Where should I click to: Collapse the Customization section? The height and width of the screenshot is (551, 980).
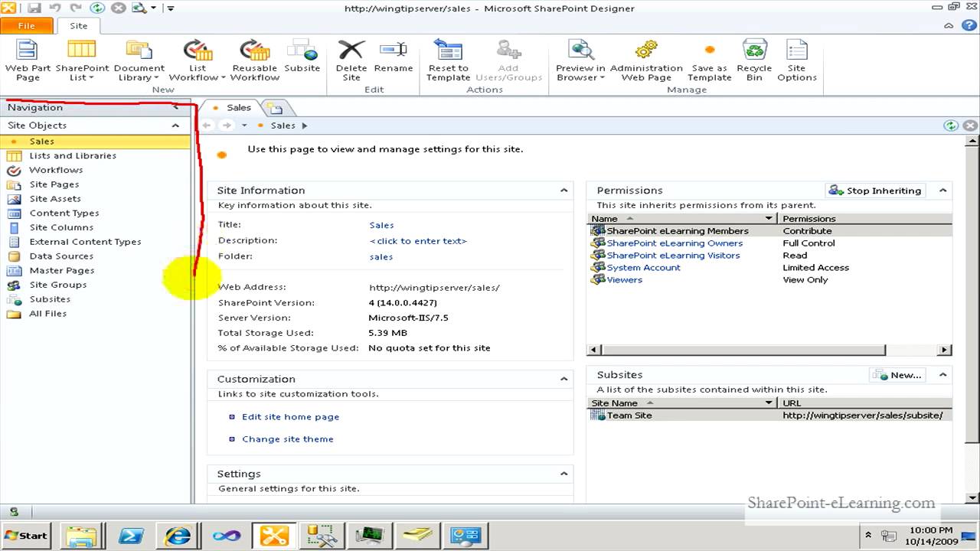click(x=564, y=379)
